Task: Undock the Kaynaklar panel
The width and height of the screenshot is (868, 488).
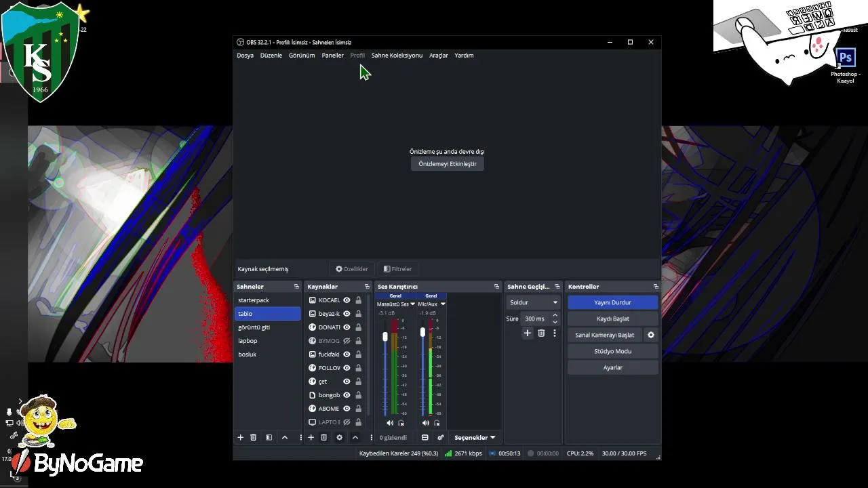Action: pos(367,287)
